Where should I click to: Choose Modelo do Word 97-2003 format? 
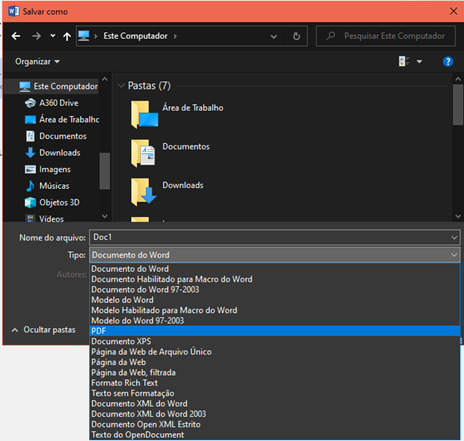tap(275, 320)
